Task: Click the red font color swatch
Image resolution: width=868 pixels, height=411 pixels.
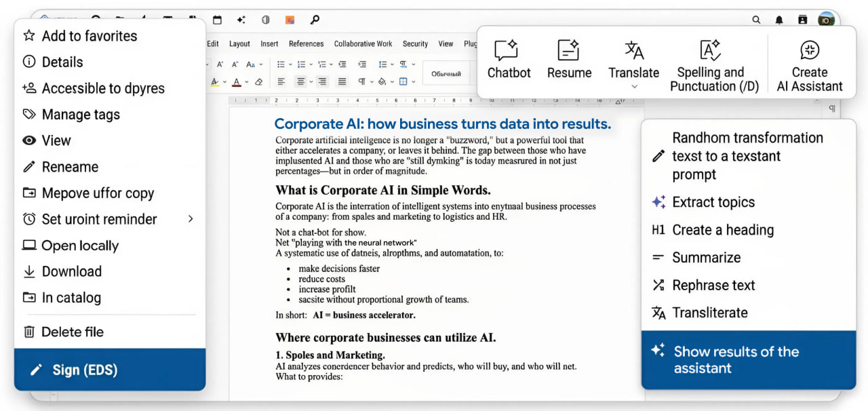Action: point(236,82)
